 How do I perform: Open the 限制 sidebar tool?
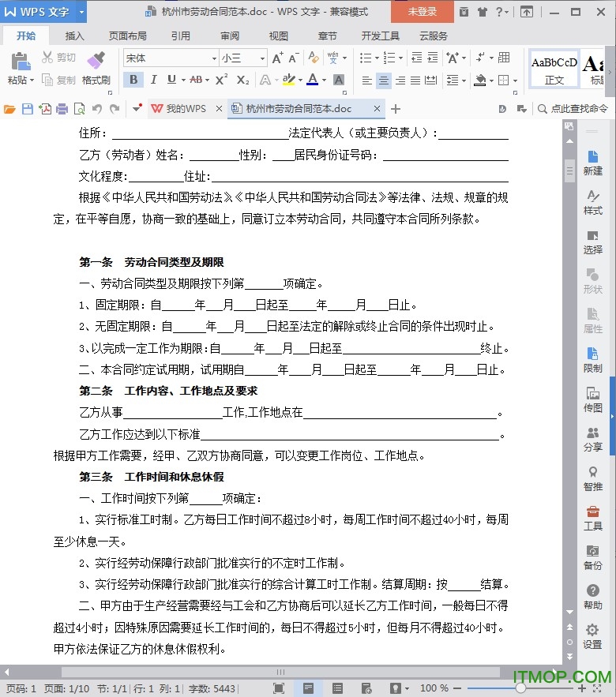[592, 360]
